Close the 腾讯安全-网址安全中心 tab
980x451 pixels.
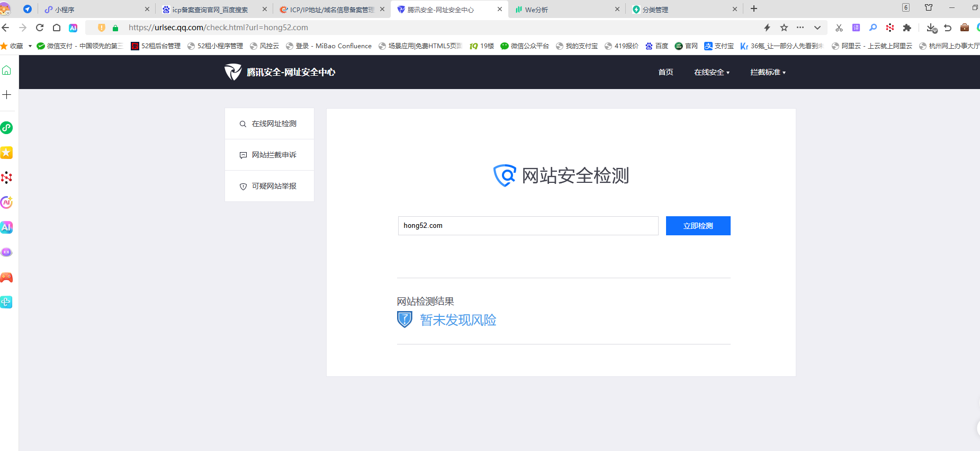(x=499, y=9)
